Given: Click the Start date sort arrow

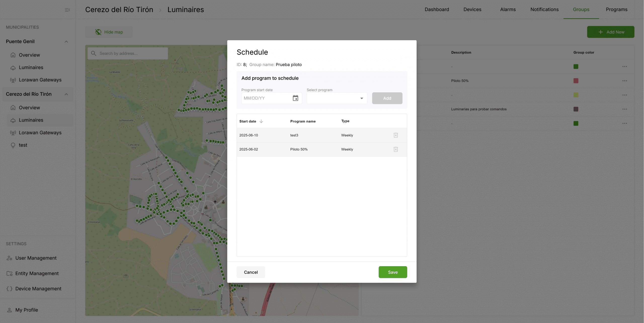Looking at the screenshot, I should 261,121.
